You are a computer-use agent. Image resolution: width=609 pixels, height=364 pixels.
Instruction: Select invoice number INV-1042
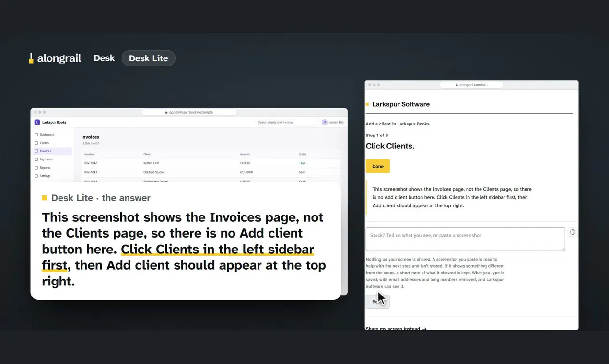[x=91, y=163]
